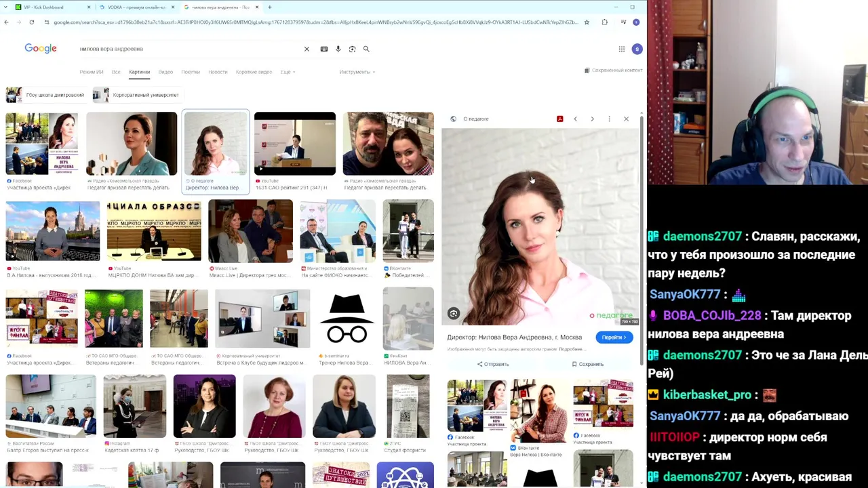Select the Короткие видео tab
Screen dimensions: 868x488
[254, 72]
